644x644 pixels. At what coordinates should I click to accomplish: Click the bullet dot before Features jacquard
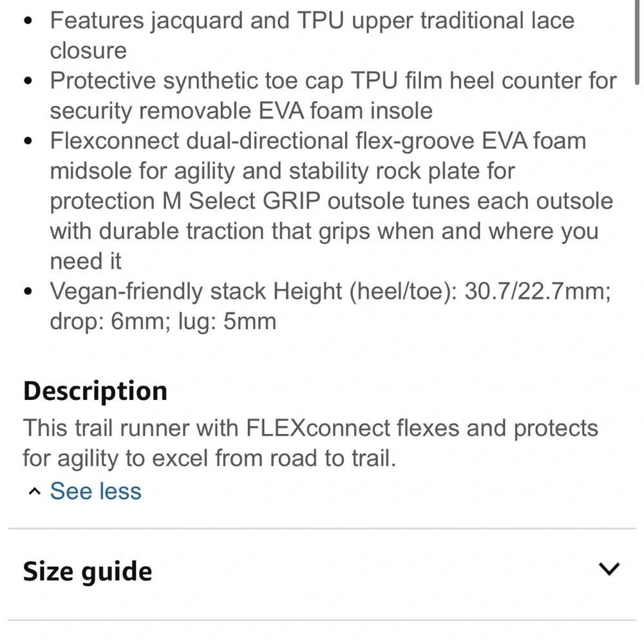[x=28, y=21]
